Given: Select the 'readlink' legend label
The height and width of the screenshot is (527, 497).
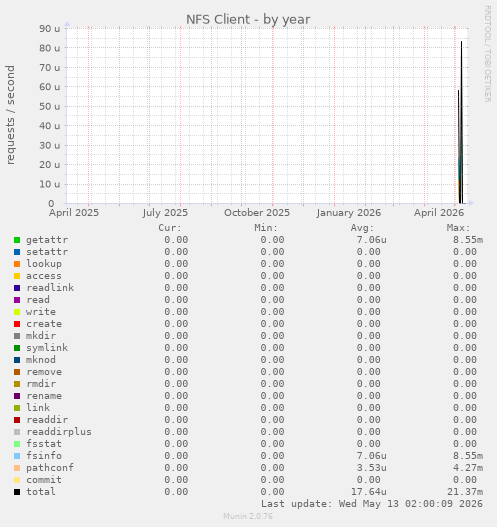Looking at the screenshot, I should (x=50, y=288).
